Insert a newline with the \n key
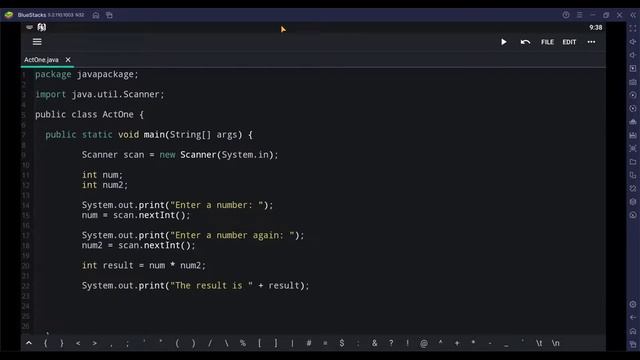640x360 pixels. point(556,343)
